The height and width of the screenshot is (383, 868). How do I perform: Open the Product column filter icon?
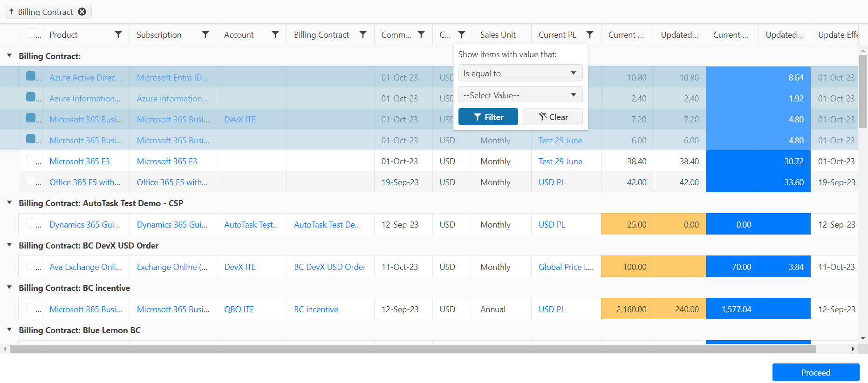pos(118,34)
